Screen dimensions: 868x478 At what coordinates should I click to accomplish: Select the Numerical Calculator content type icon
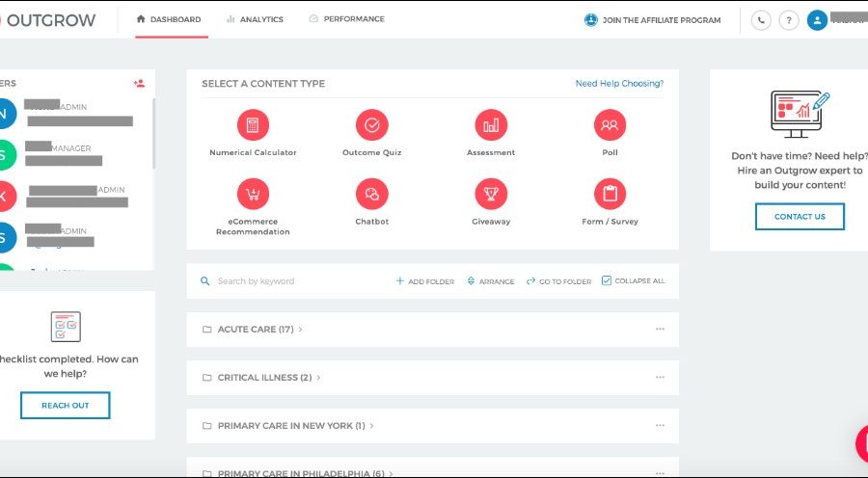point(253,125)
